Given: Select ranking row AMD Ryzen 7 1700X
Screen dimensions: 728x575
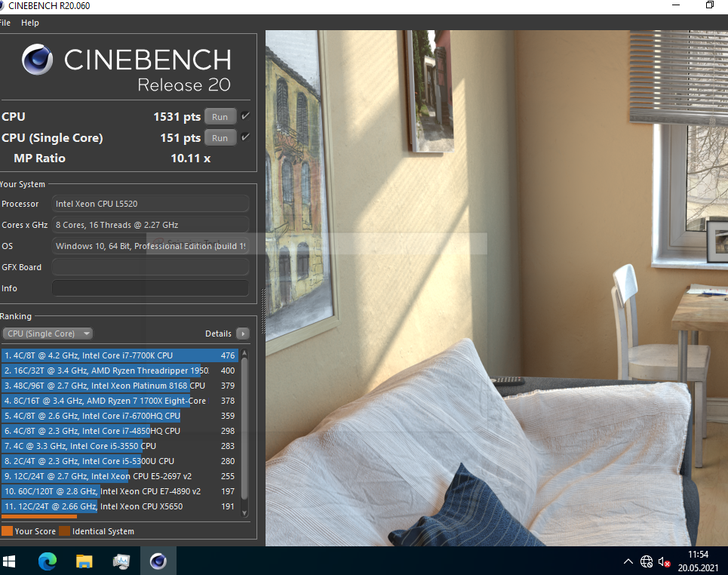Looking at the screenshot, I should [x=120, y=401].
